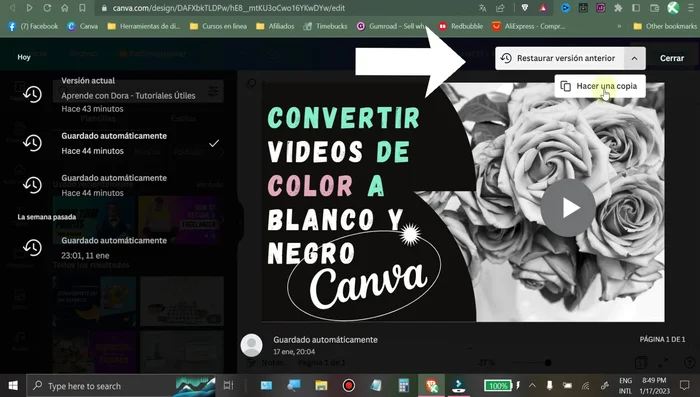This screenshot has width=700, height=397.
Task: Open Brave shields icon
Action: point(525,8)
